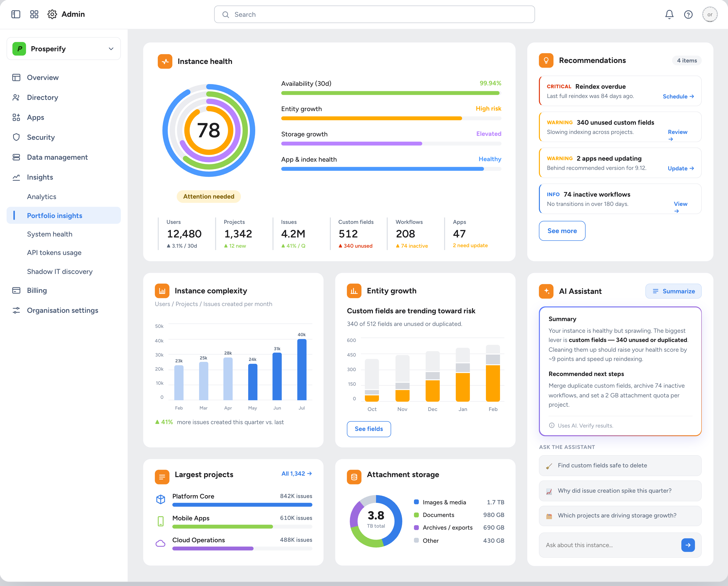Click the Entity growth orange progress bar

pyautogui.click(x=391, y=118)
